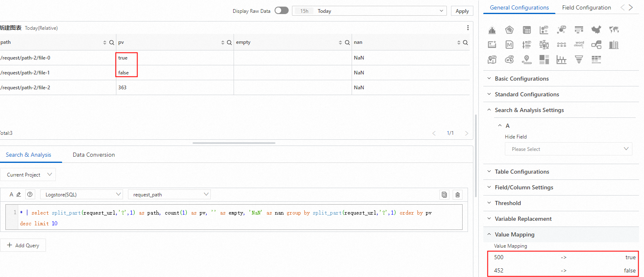
Task: Choose the image chart type icon
Action: coord(492,45)
